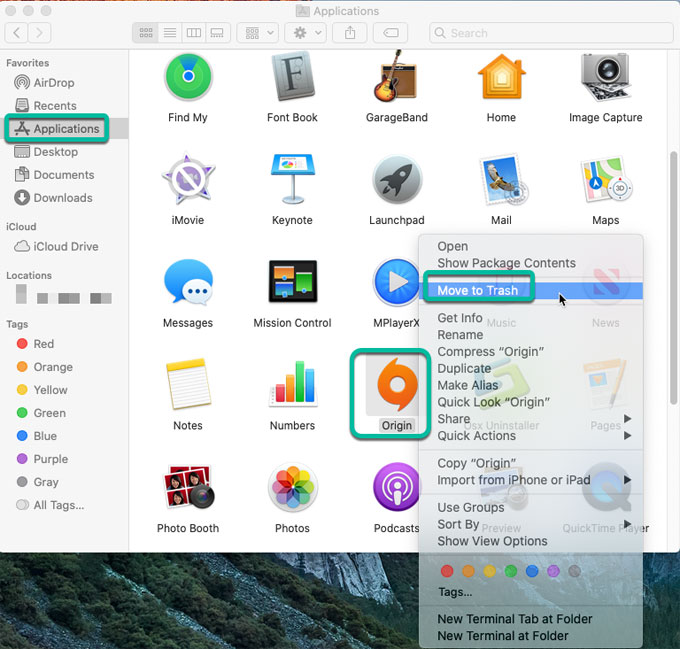Click the Font Book app icon
This screenshot has height=649, width=680.
click(292, 77)
